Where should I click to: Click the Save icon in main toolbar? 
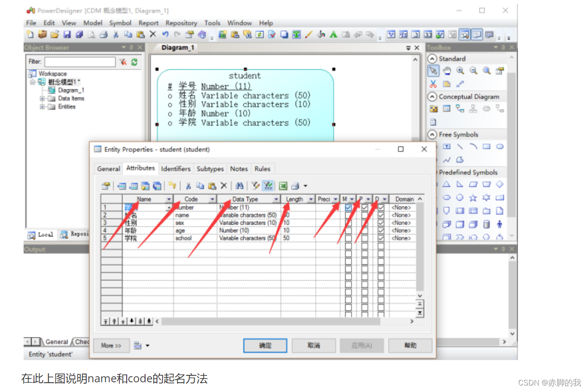click(67, 34)
